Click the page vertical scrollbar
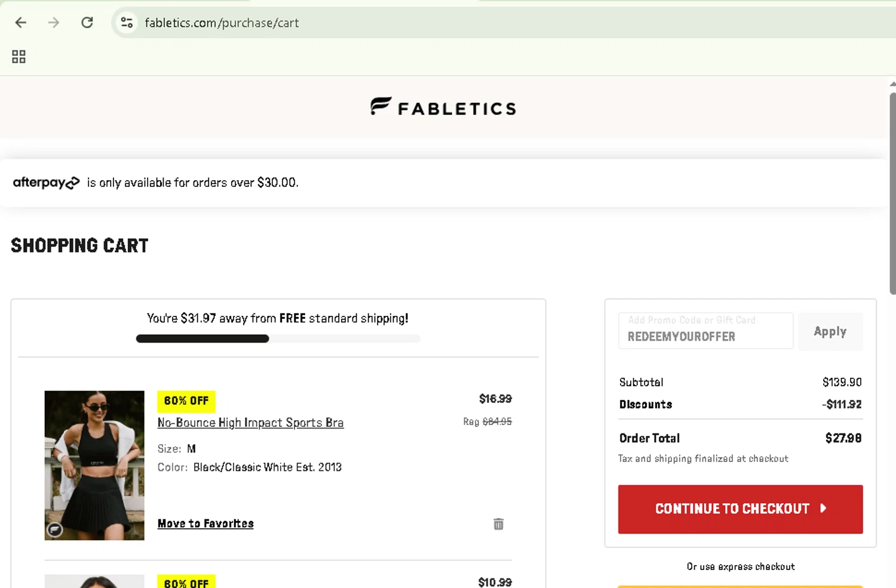 click(892, 194)
